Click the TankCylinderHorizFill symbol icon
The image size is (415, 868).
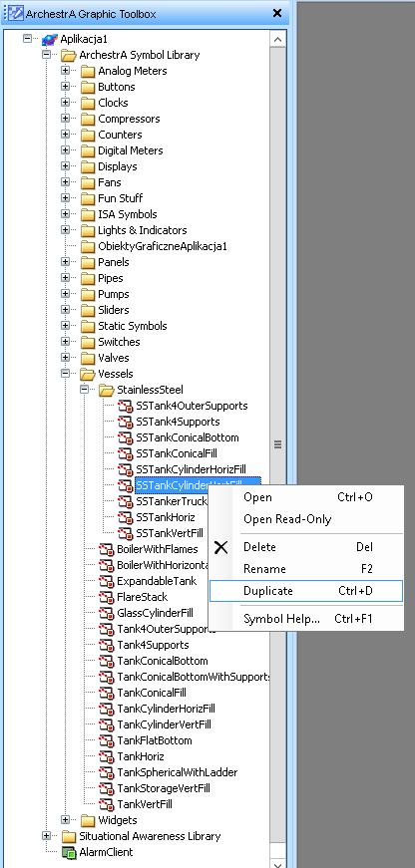pyautogui.click(x=107, y=709)
